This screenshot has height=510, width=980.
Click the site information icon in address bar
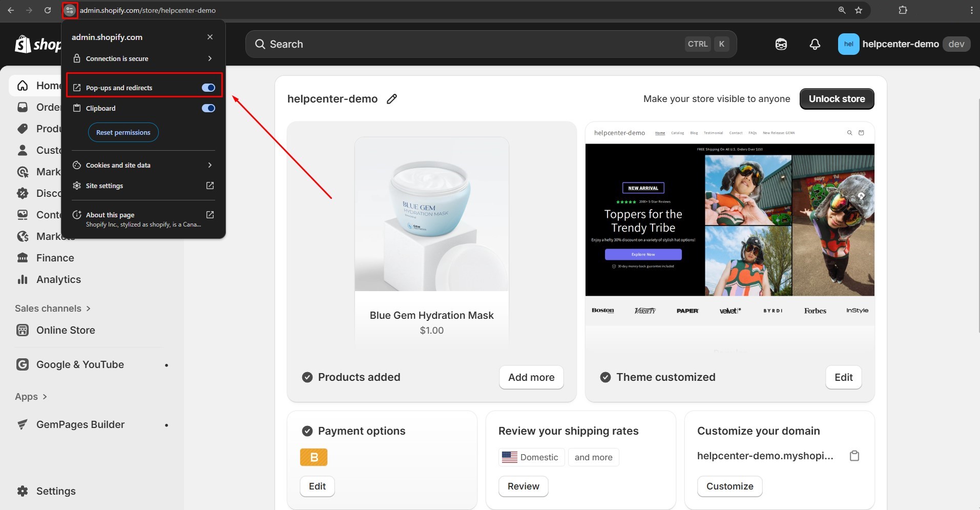[70, 10]
